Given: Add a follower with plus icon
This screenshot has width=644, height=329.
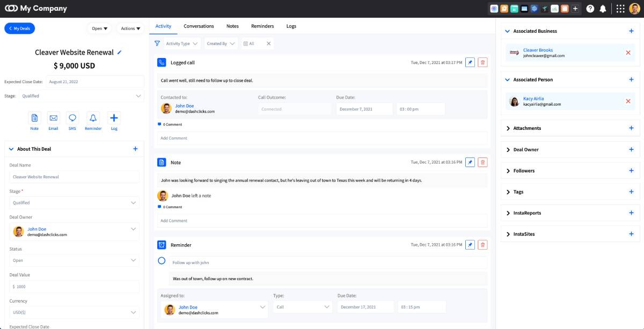Looking at the screenshot, I should 631,171.
